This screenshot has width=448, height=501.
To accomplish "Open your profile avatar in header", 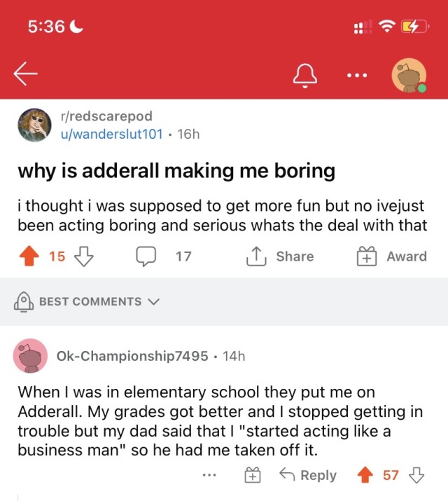I will 409,76.
